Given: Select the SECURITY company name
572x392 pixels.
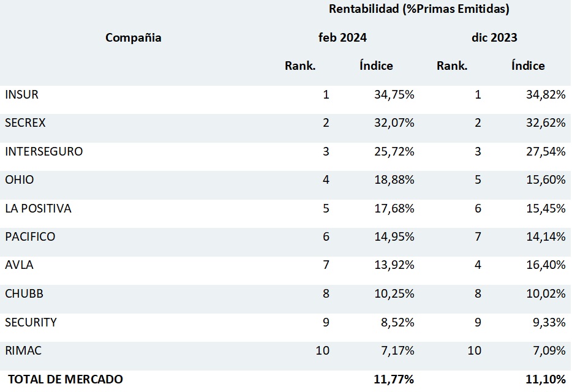Looking at the screenshot, I should 31,322.
